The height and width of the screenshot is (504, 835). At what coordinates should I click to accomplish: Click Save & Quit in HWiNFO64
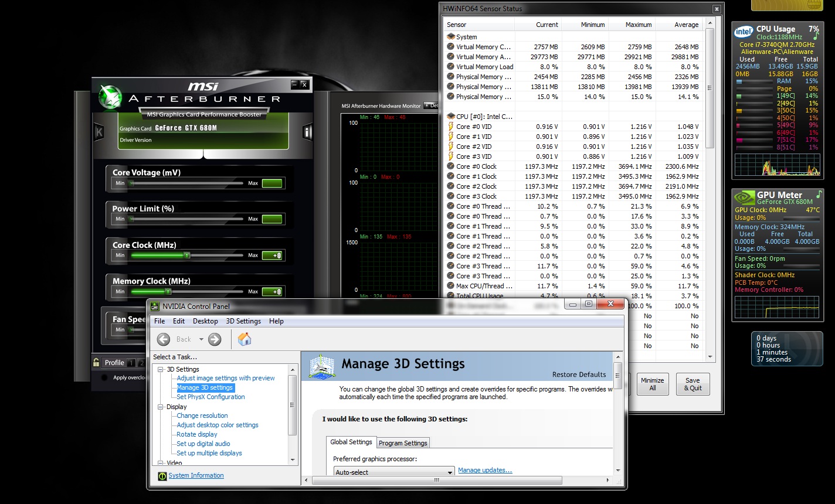[693, 384]
